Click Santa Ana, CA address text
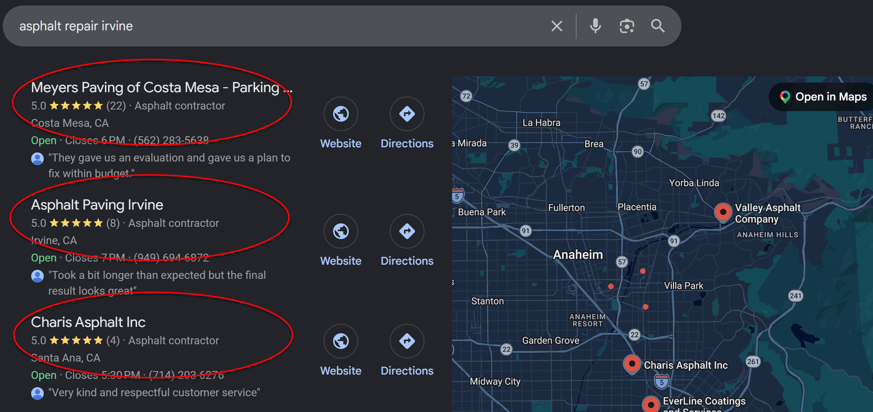The width and height of the screenshot is (873, 412). (66, 358)
